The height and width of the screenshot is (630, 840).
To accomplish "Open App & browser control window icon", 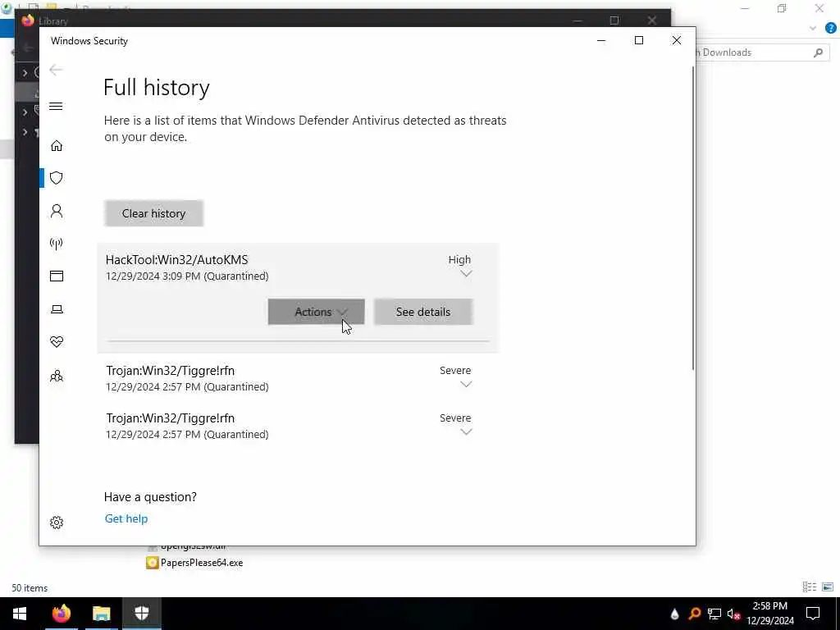I will (x=57, y=276).
